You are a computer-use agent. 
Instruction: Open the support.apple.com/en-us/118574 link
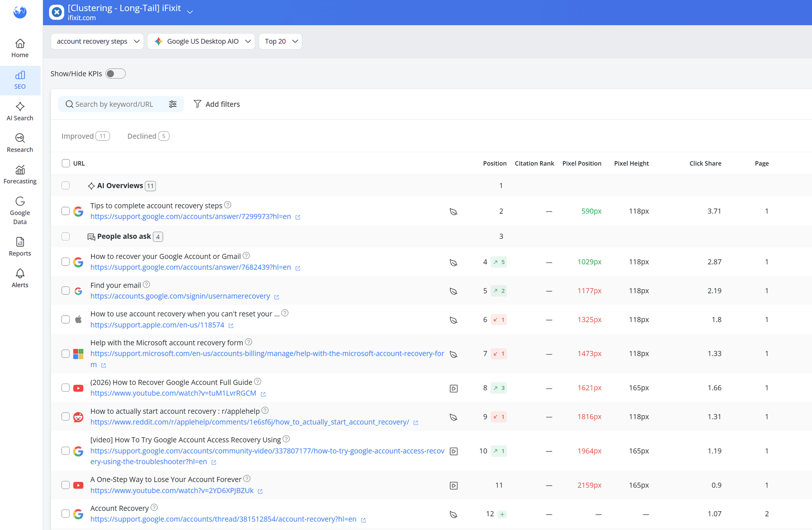tap(157, 325)
